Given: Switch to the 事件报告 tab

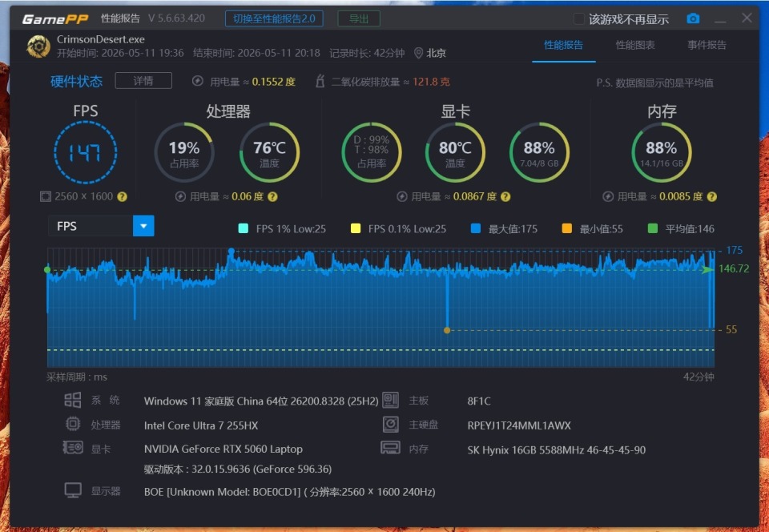Looking at the screenshot, I should (707, 45).
